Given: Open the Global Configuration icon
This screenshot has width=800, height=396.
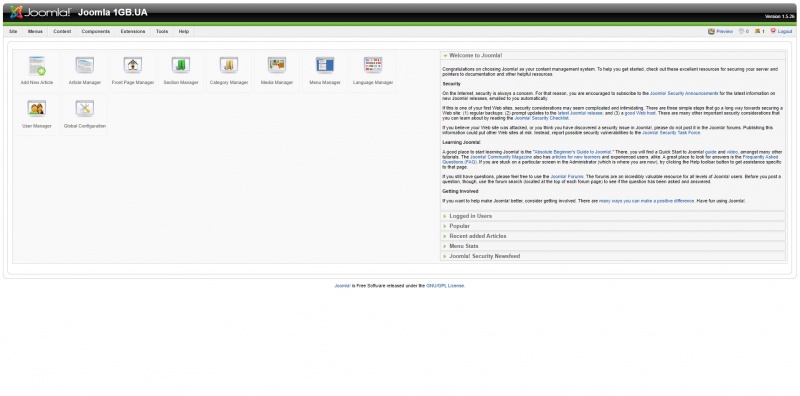Looking at the screenshot, I should click(85, 115).
